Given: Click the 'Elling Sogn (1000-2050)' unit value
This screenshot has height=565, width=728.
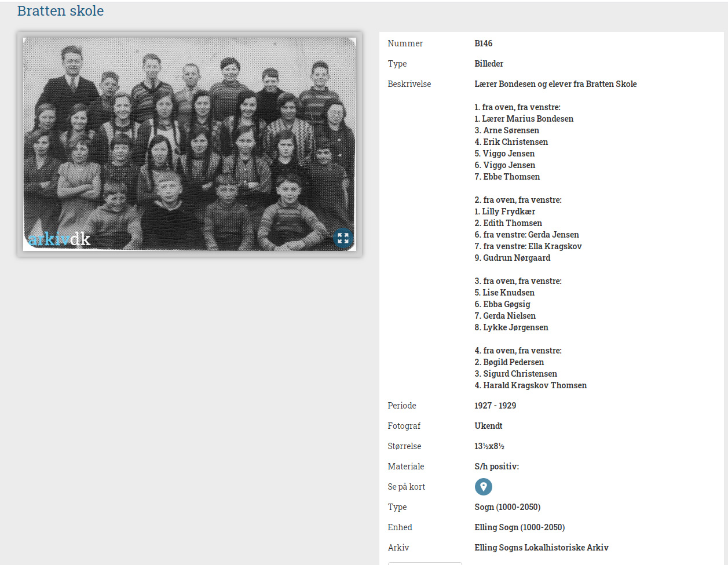Looking at the screenshot, I should [x=519, y=527].
